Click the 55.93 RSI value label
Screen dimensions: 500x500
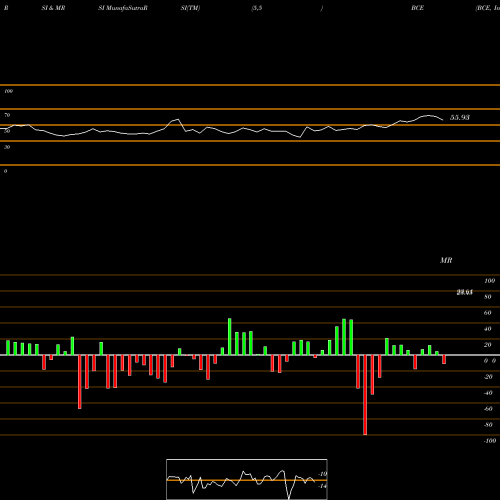(x=460, y=118)
